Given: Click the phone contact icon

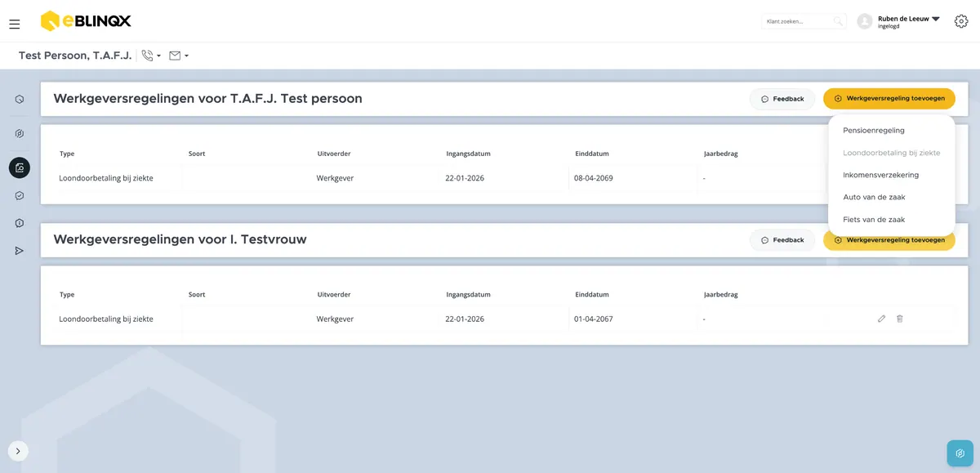Looking at the screenshot, I should click(x=147, y=56).
